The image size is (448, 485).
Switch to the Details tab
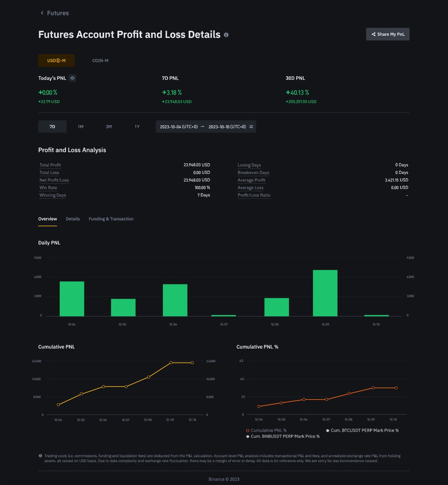coord(73,219)
